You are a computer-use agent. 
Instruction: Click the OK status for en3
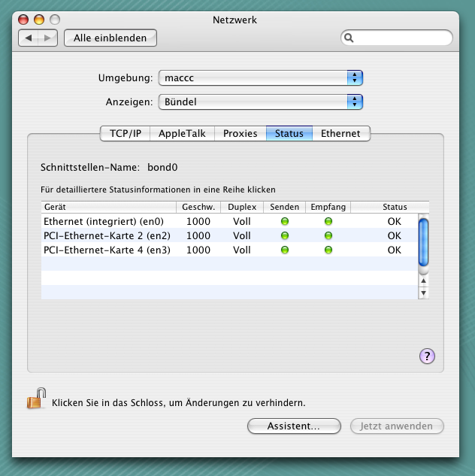[395, 250]
